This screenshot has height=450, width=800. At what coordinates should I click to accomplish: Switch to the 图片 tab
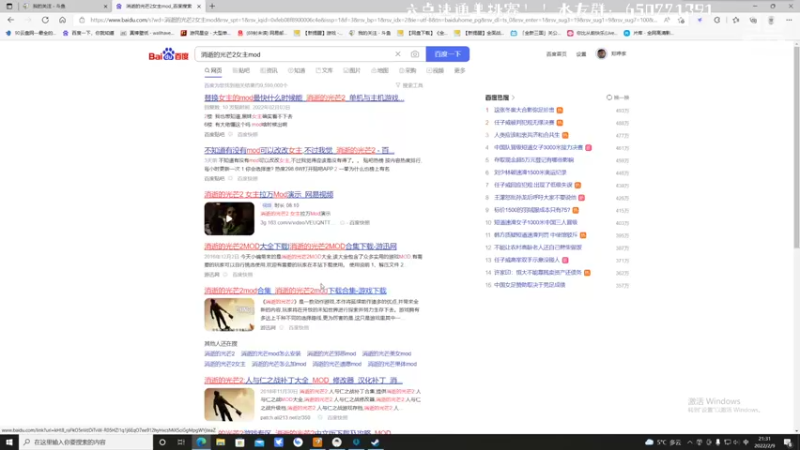point(352,70)
